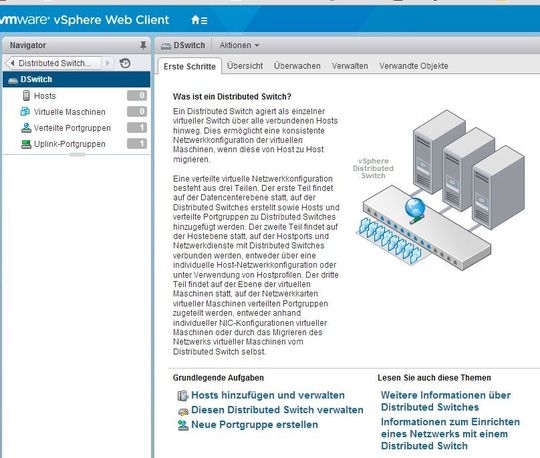The height and width of the screenshot is (458, 540).
Task: Click the new port group icon
Action: 183,425
